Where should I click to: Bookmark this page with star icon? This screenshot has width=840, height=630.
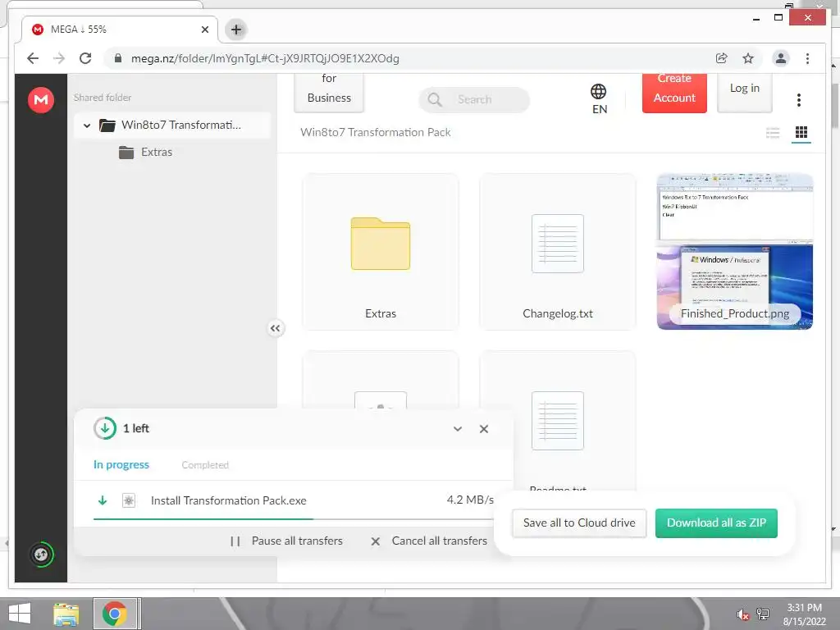748,58
